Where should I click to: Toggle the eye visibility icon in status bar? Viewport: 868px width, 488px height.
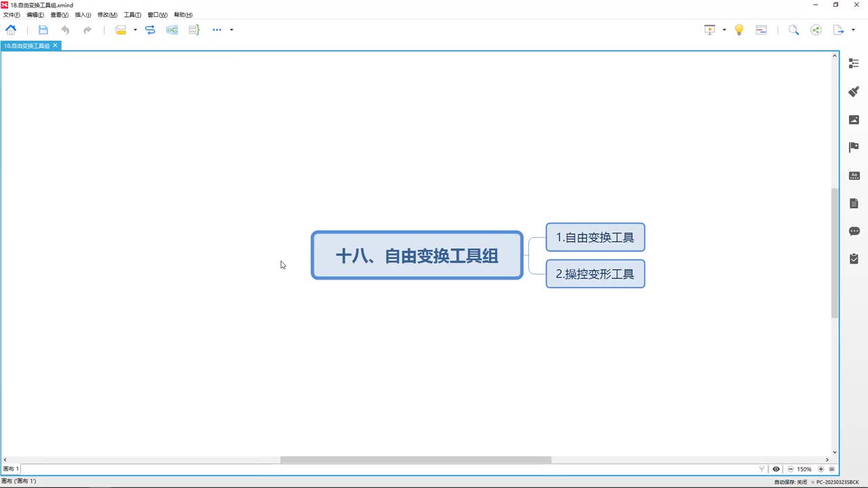776,469
